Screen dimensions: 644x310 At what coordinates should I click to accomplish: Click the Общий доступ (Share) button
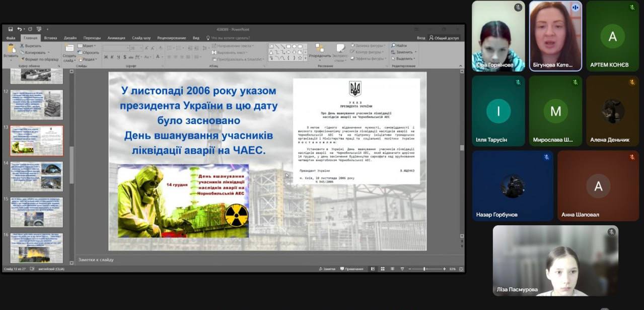(x=444, y=38)
